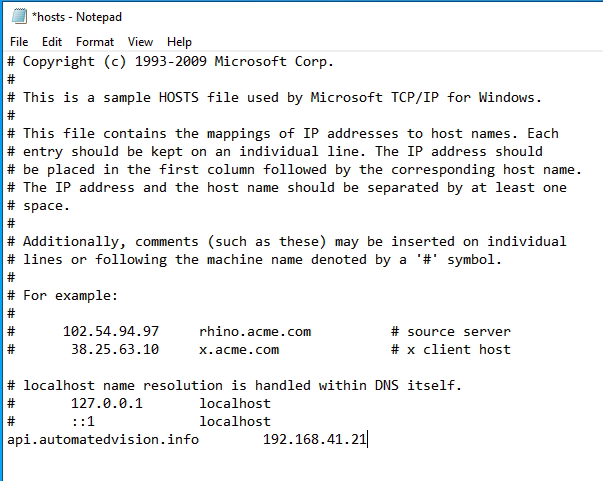Image resolution: width=603 pixels, height=481 pixels.
Task: Click the 38.25.63.10 example address
Action: pos(115,350)
